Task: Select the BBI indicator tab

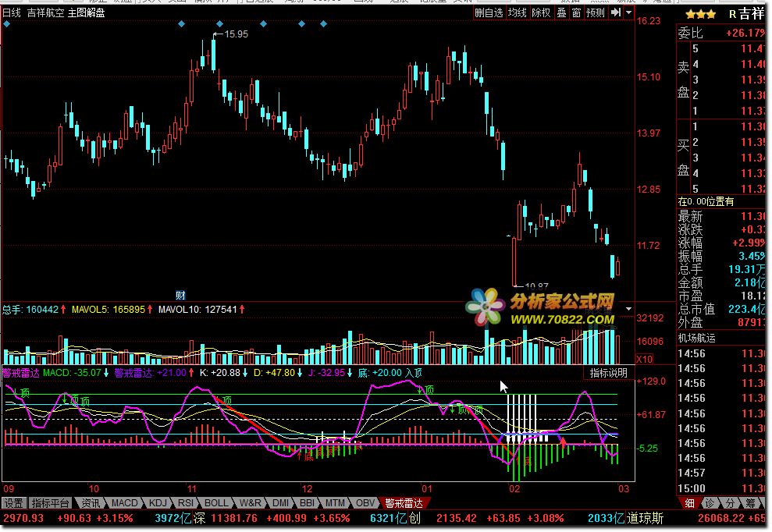Action: pyautogui.click(x=307, y=503)
